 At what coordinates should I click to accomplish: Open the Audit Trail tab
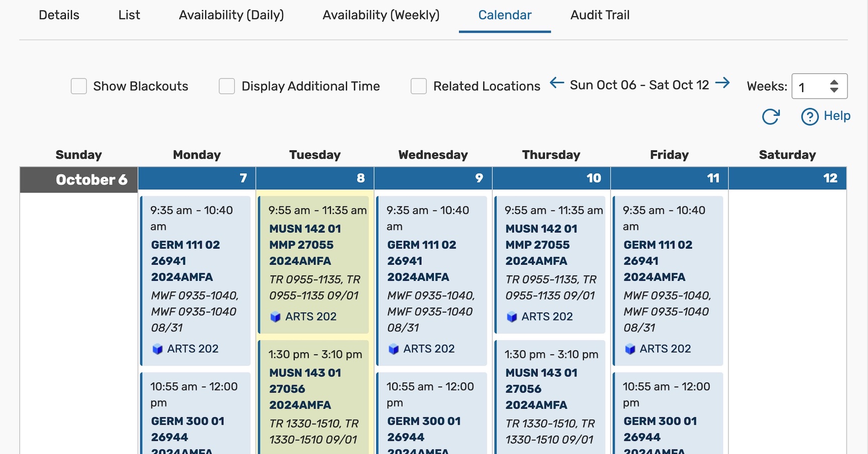tap(600, 15)
